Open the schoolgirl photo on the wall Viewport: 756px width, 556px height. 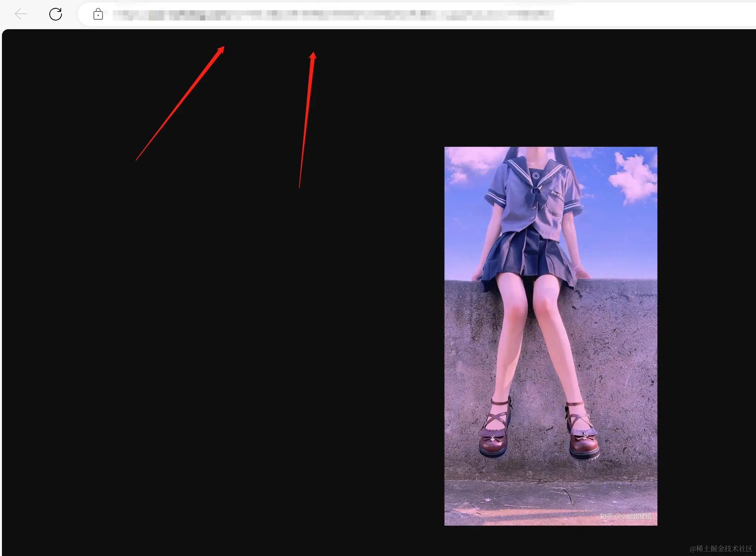(x=551, y=336)
